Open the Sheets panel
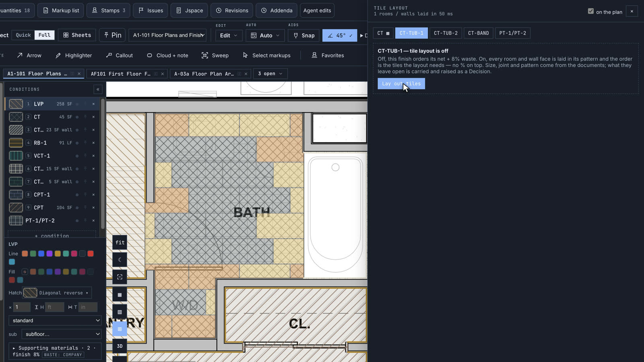This screenshot has width=644, height=362. click(x=77, y=35)
